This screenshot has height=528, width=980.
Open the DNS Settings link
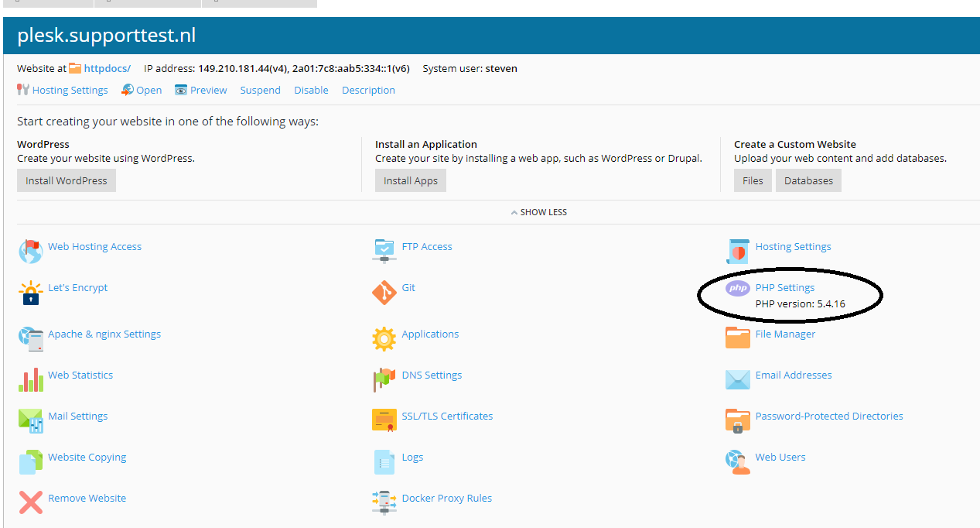click(x=432, y=375)
